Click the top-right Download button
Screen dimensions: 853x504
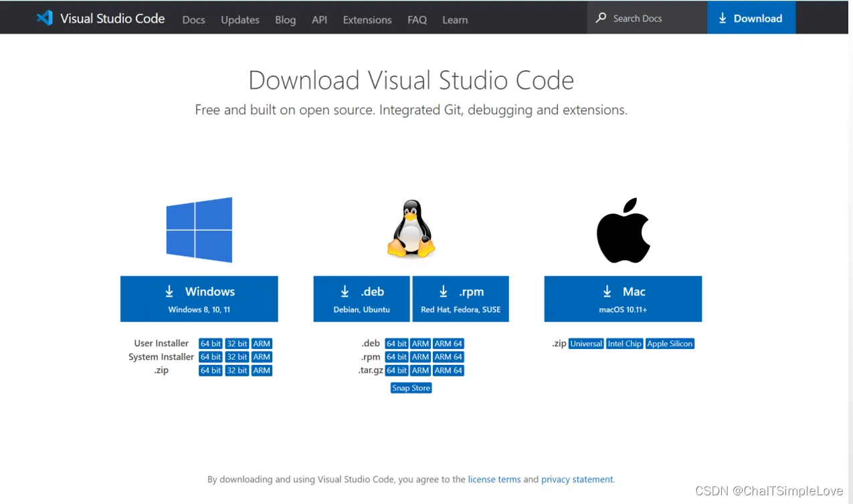[751, 18]
